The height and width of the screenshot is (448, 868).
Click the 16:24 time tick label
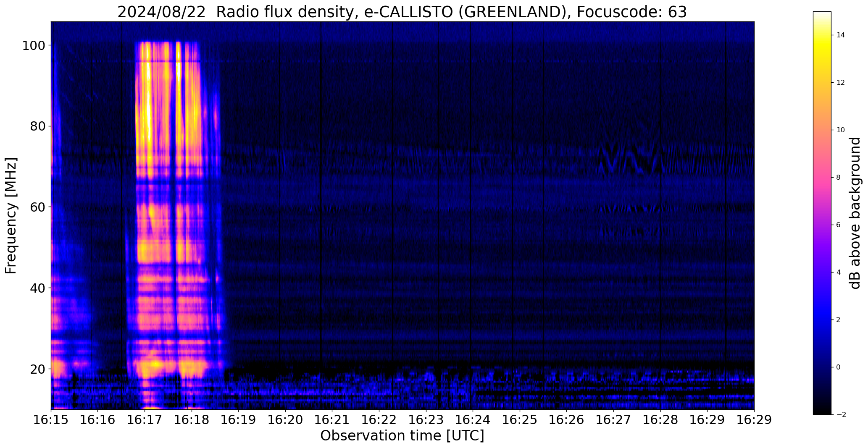click(473, 419)
